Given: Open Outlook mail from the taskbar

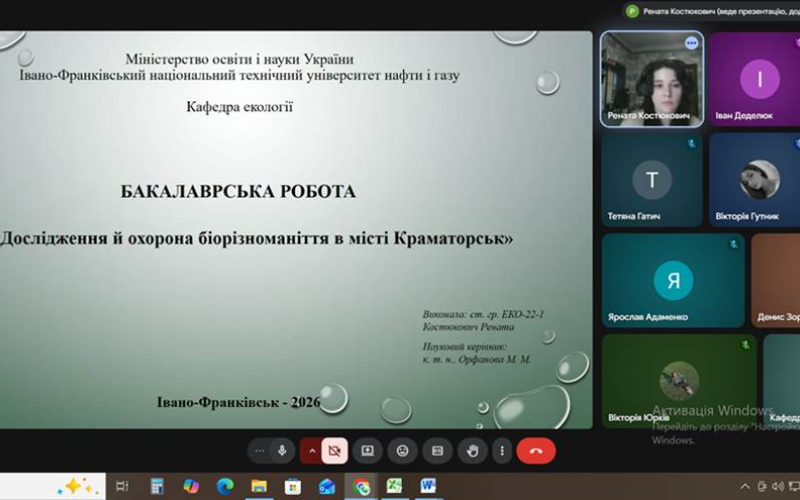Looking at the screenshot, I should point(327,486).
